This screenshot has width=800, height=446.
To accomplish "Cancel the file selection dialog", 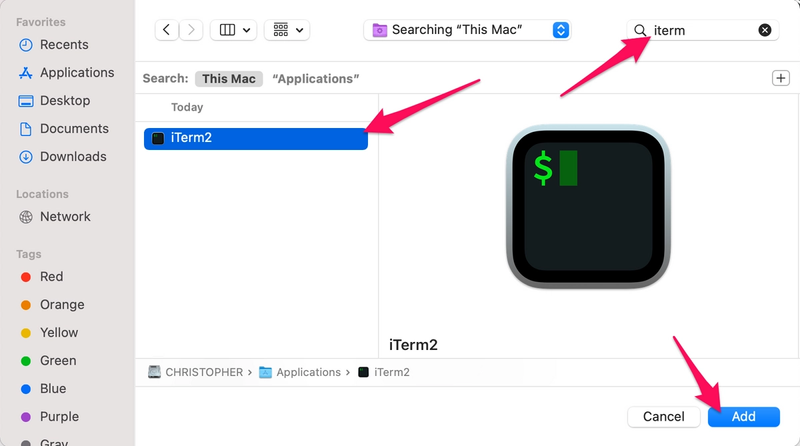I will [663, 417].
